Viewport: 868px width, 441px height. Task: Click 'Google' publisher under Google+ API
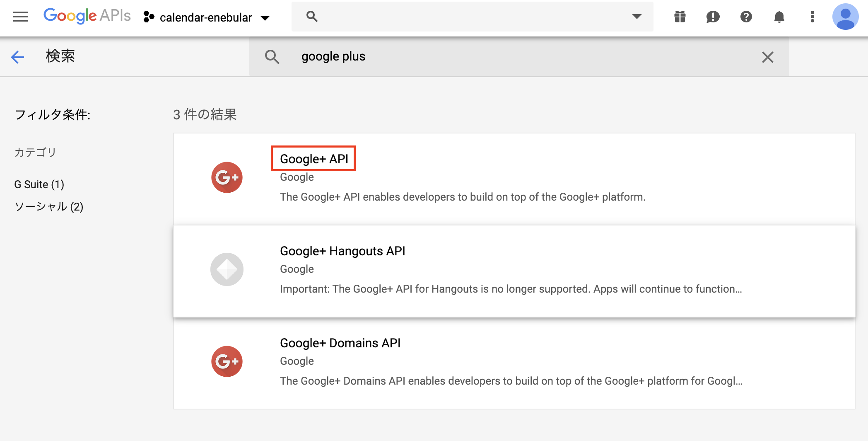coord(297,177)
